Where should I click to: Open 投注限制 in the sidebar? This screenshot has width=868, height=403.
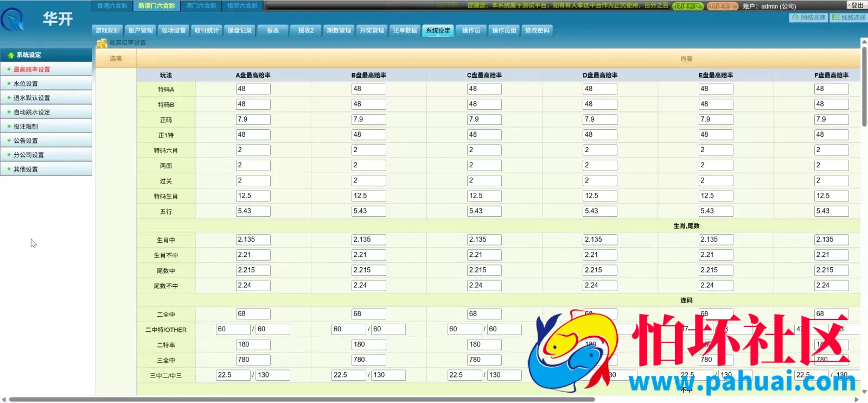pyautogui.click(x=46, y=126)
